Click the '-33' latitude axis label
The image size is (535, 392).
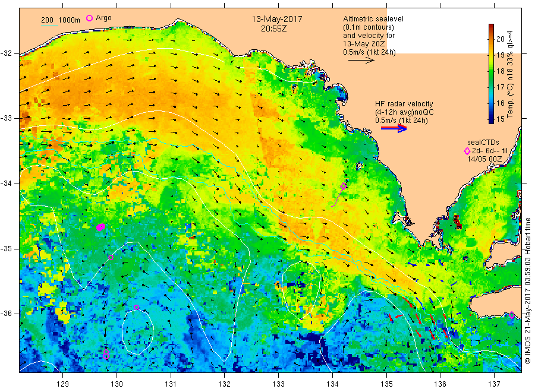(x=6, y=118)
